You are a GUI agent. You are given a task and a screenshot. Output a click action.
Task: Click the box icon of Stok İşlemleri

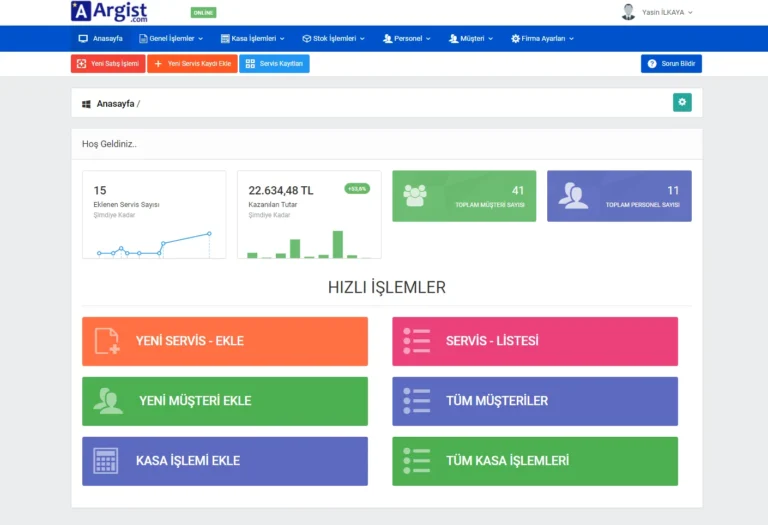[307, 38]
